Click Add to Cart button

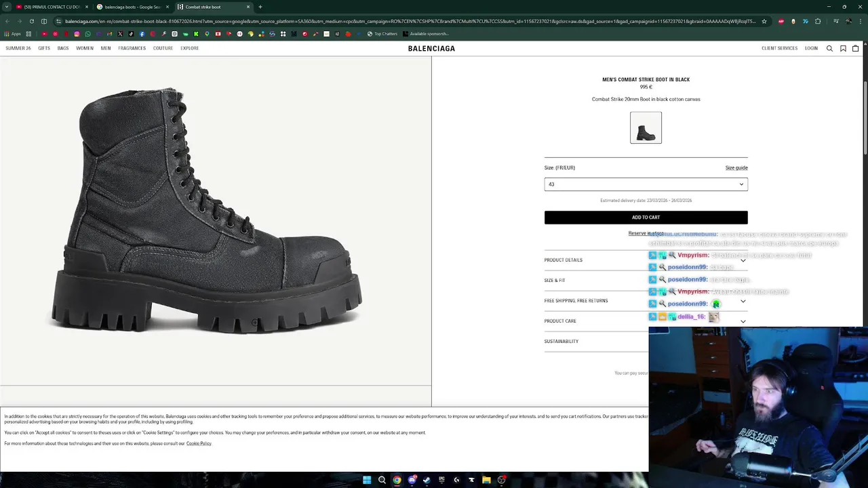coord(646,218)
